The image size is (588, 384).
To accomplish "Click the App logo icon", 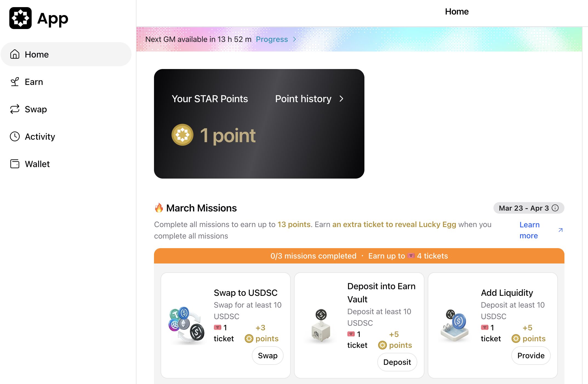I will (x=21, y=18).
